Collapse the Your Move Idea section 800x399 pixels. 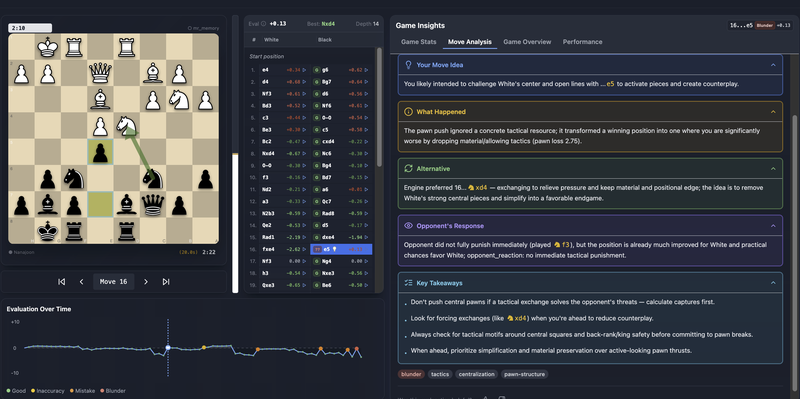773,65
